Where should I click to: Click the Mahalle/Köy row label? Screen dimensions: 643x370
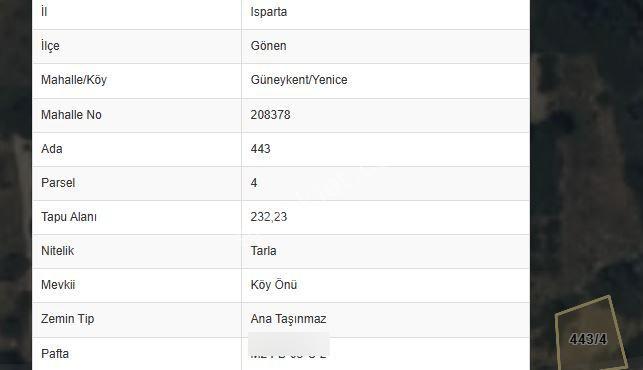[x=74, y=80]
